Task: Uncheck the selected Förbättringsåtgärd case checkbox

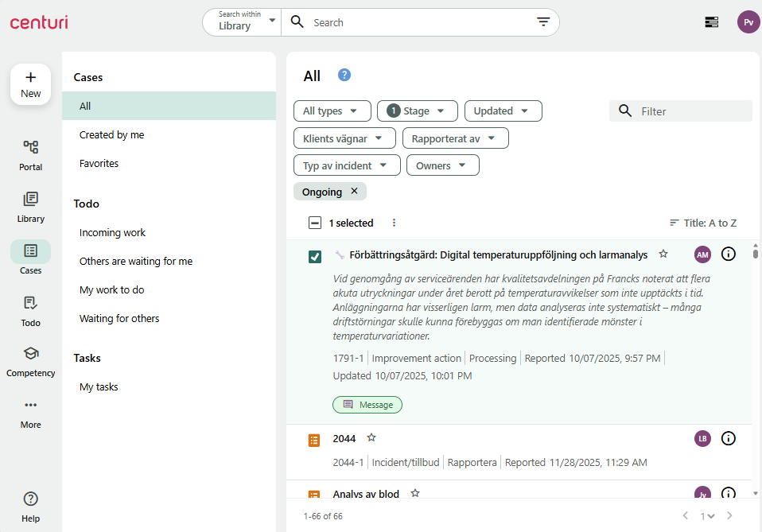Action: tap(315, 257)
